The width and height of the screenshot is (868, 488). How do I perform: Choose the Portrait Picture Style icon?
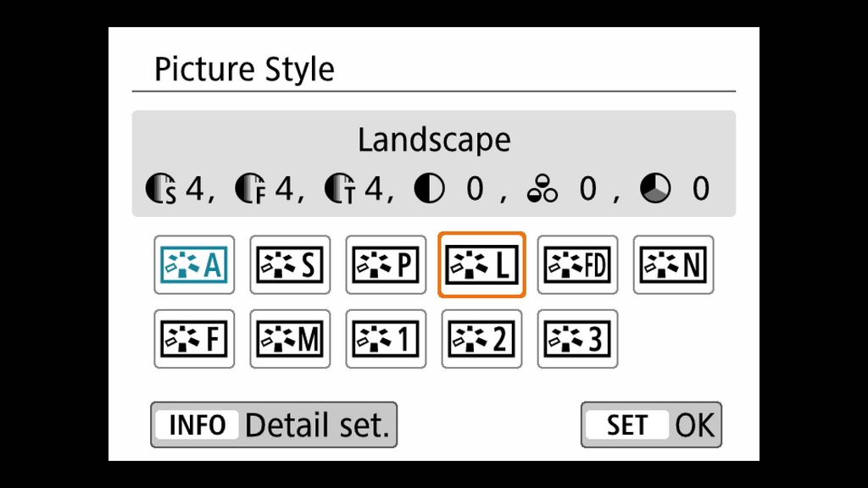[x=385, y=265]
